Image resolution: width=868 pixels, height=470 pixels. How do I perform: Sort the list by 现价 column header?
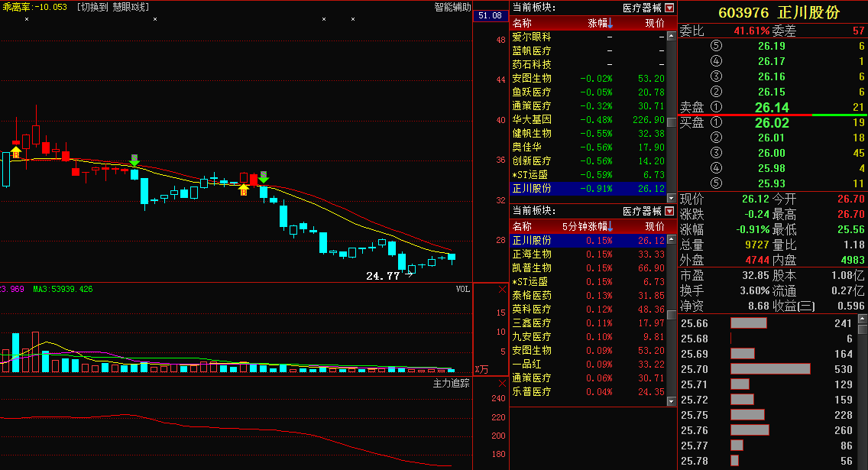(654, 23)
